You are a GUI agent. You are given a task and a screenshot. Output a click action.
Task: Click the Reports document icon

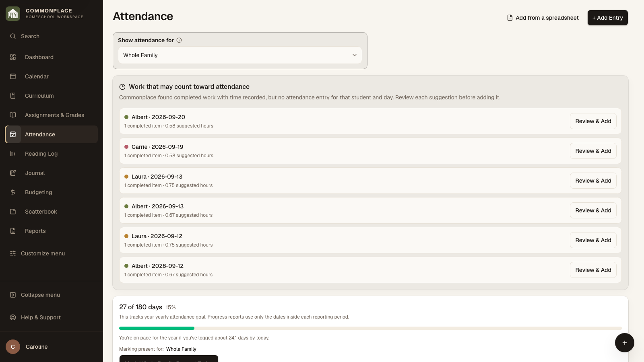tap(13, 231)
